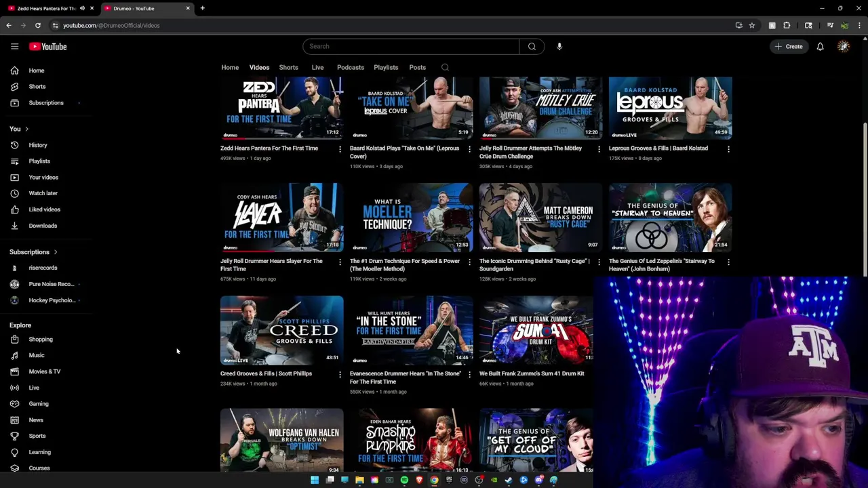Open the Chrome extensions puzzle icon
The image size is (868, 488).
pyautogui.click(x=787, y=25)
